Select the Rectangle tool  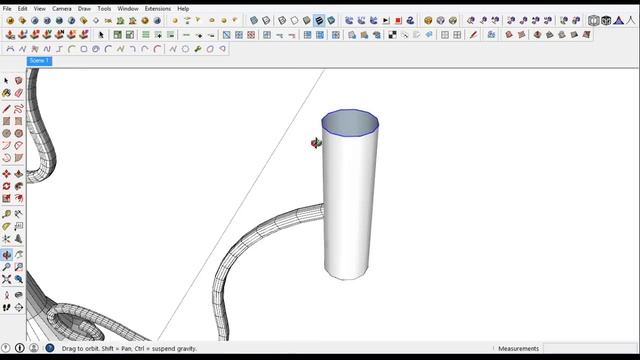point(6,121)
